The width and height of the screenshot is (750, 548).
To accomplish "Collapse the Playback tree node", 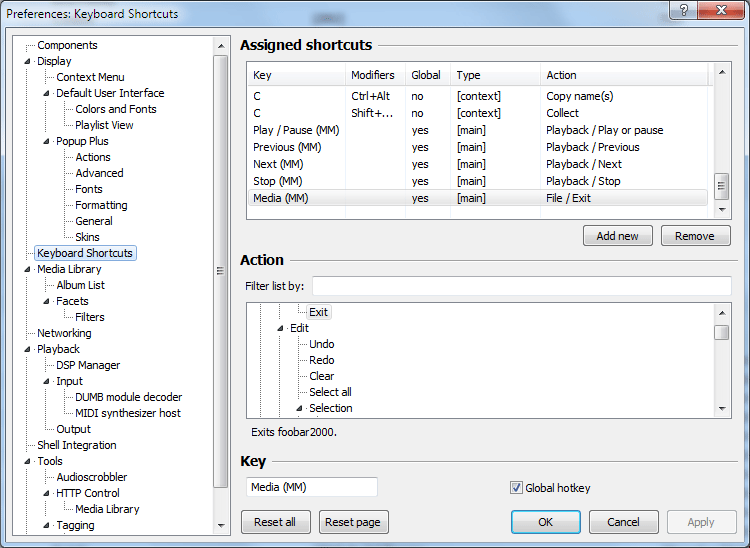I will click(28, 349).
